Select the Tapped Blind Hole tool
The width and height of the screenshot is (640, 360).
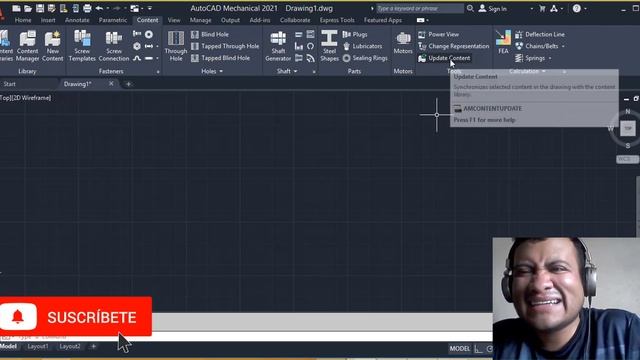(x=220, y=58)
